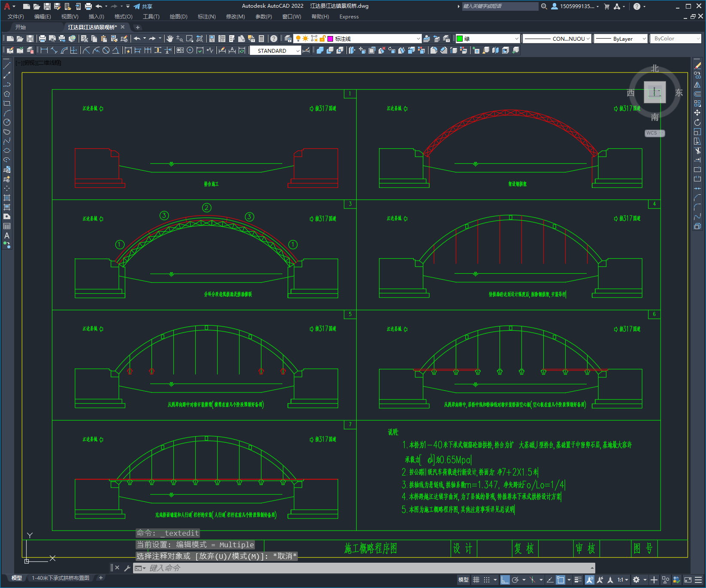
Task: Toggle annotation visibility in status bar
Action: click(x=590, y=580)
